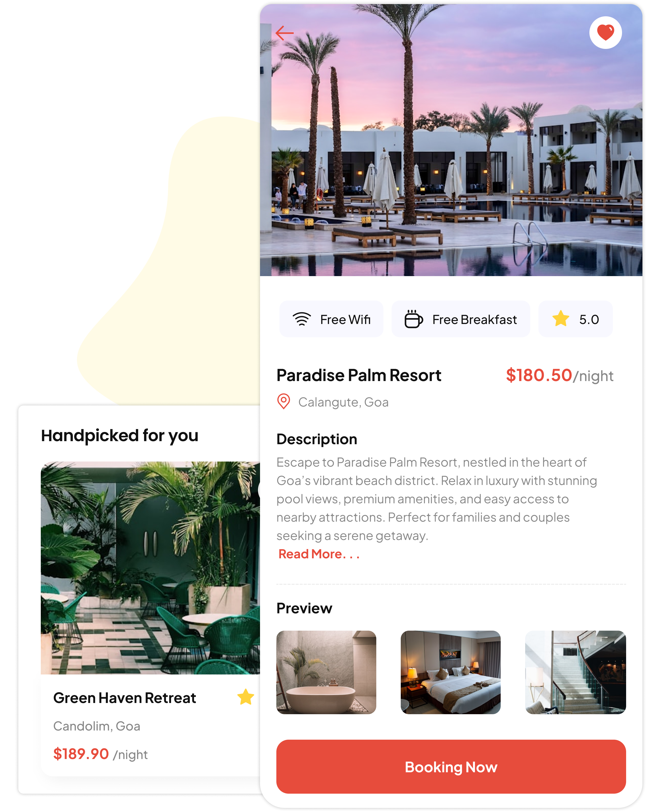This screenshot has height=812, width=646.
Task: Select the Free Breakfast amenity chip
Action: pos(461,319)
